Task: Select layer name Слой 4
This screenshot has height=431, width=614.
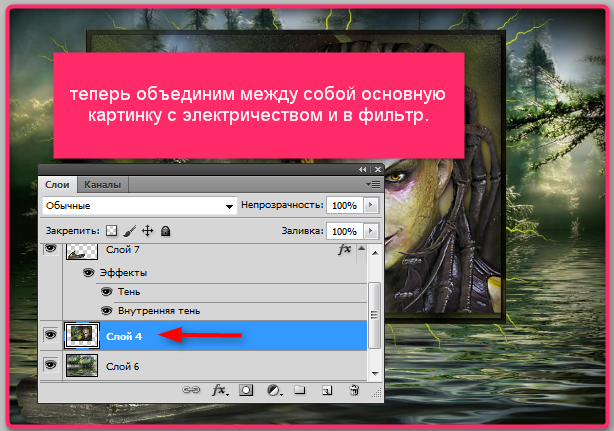Action: tap(124, 336)
